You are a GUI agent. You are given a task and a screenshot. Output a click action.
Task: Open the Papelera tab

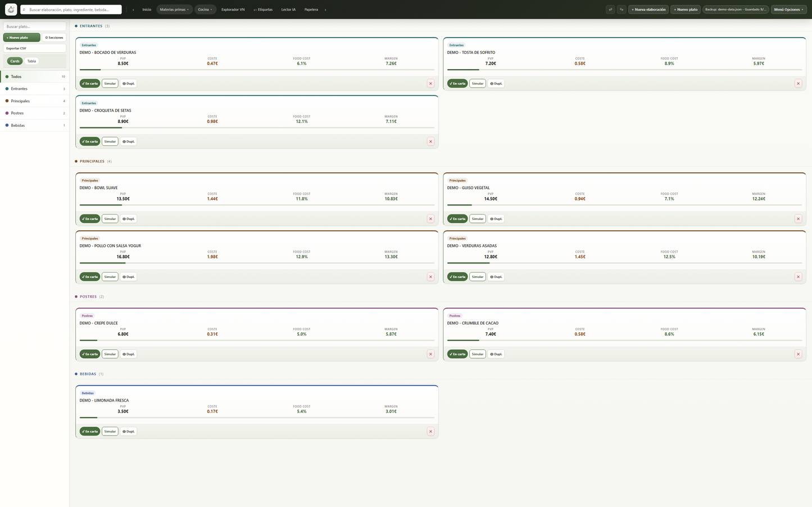[x=311, y=10]
